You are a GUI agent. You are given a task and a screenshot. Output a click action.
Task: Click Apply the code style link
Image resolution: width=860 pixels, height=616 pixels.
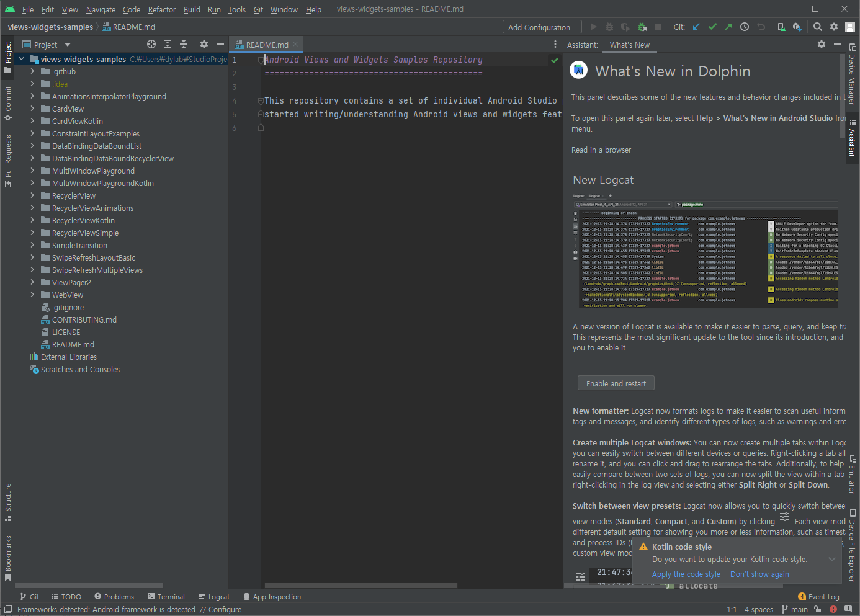[x=686, y=574]
